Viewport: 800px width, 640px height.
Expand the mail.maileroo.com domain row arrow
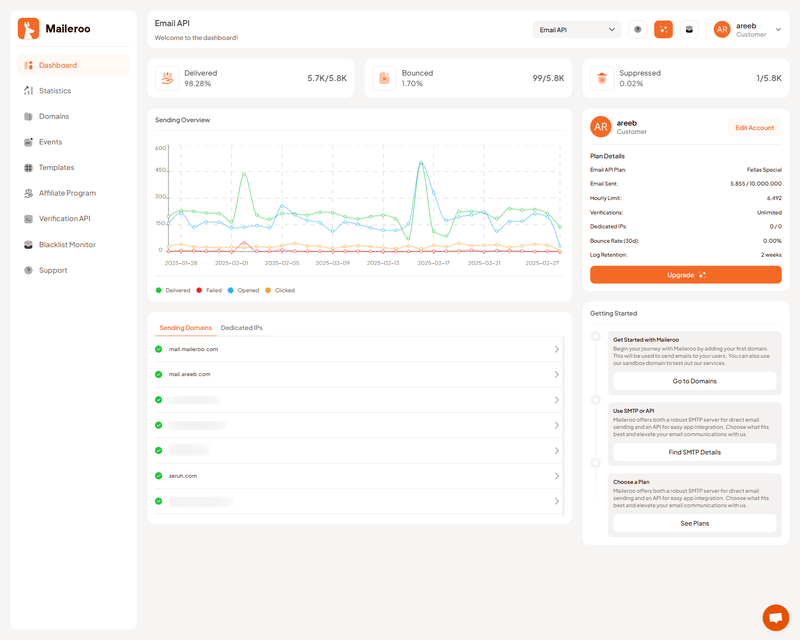[556, 349]
